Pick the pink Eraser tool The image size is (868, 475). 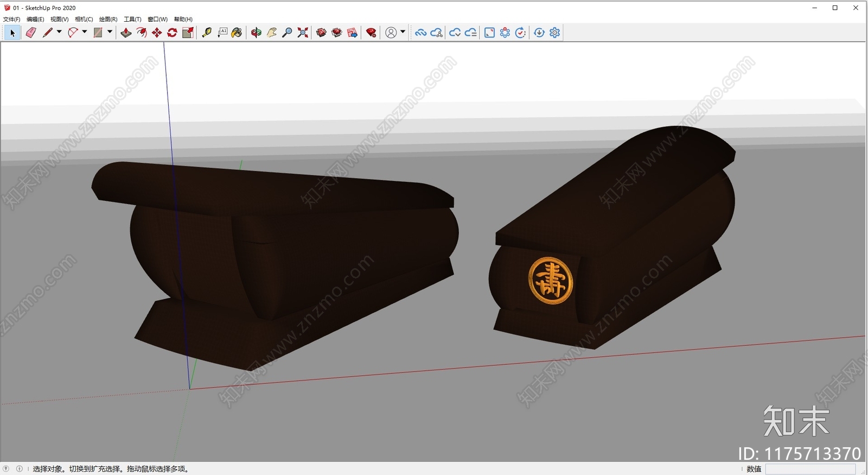click(31, 33)
